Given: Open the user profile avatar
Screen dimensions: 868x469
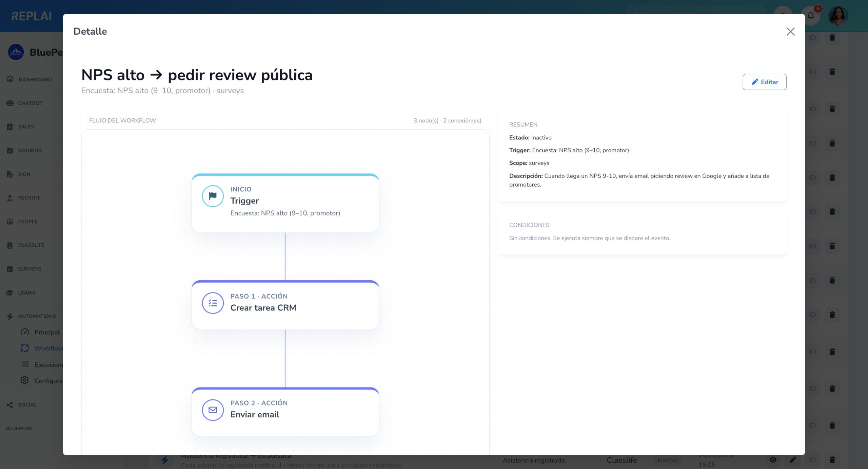Looking at the screenshot, I should 838,16.
